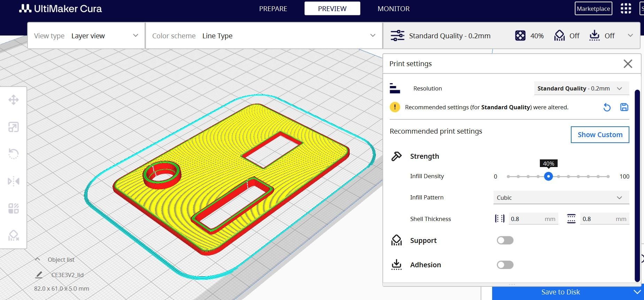Enable the Support toggle

(x=505, y=240)
